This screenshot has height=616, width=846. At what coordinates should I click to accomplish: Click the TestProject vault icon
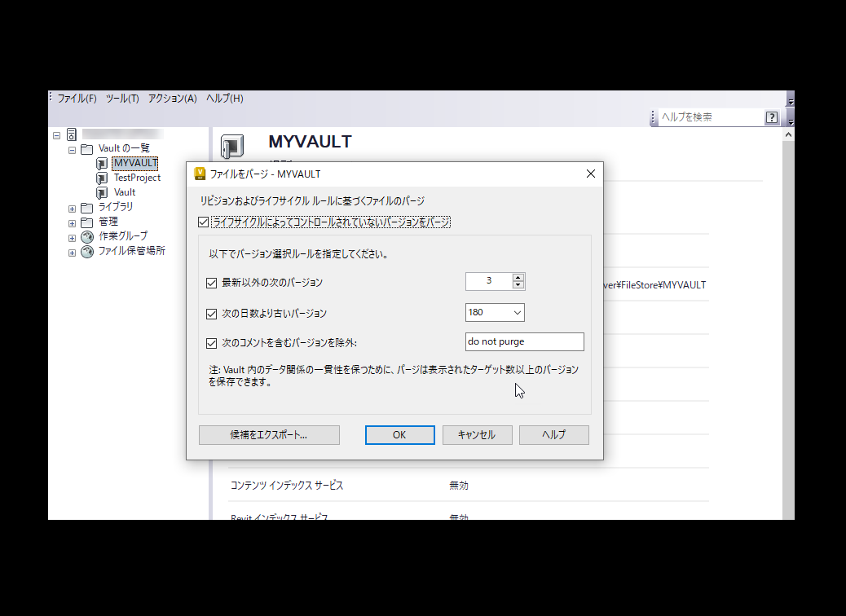(102, 178)
